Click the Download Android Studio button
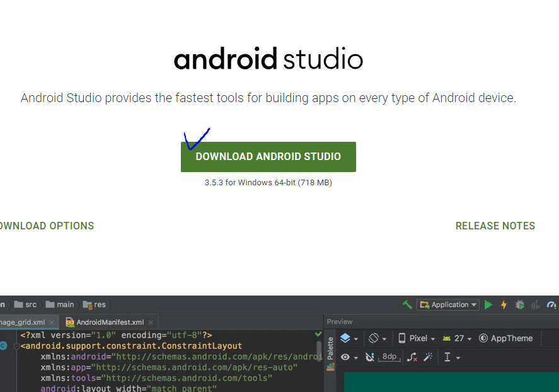Image resolution: width=559 pixels, height=392 pixels. (268, 157)
